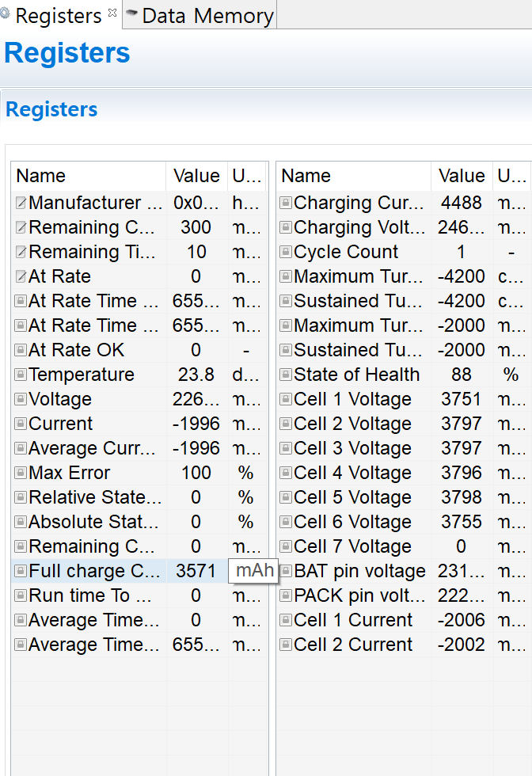Click lock icon beside Max Error
532x776 pixels.
tap(21, 474)
